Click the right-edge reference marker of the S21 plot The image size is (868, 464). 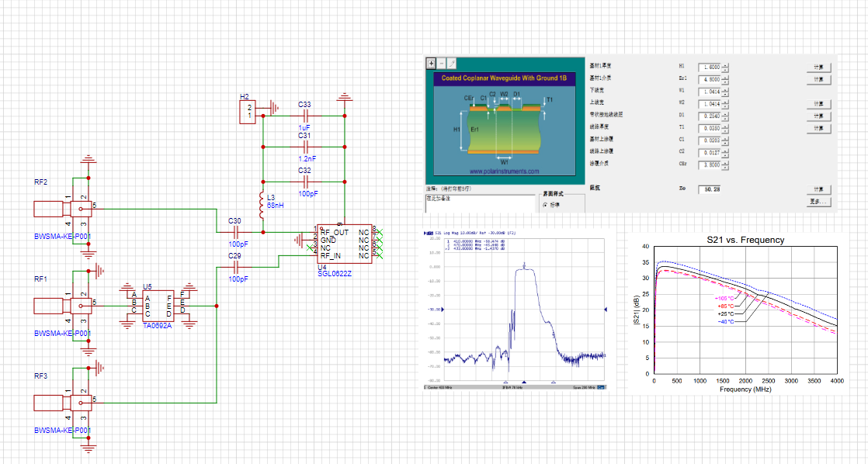[605, 310]
